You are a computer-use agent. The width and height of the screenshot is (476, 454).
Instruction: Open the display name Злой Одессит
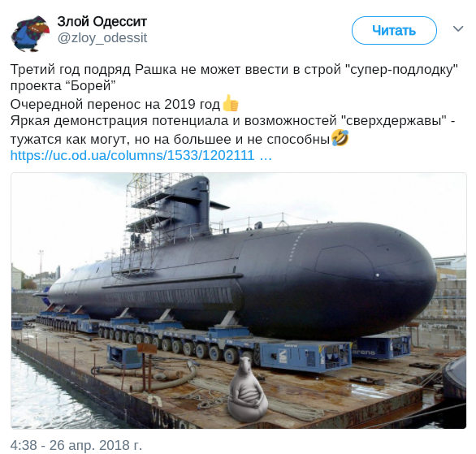[x=102, y=22]
